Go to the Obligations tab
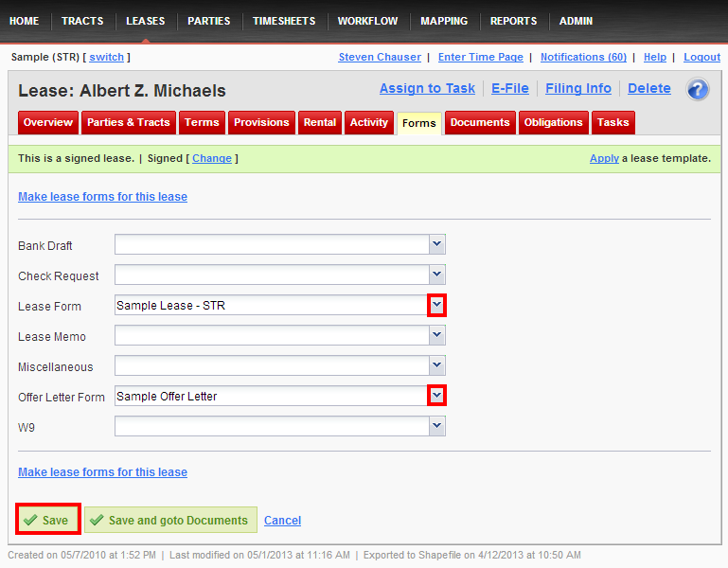This screenshot has width=728, height=568. coord(553,123)
